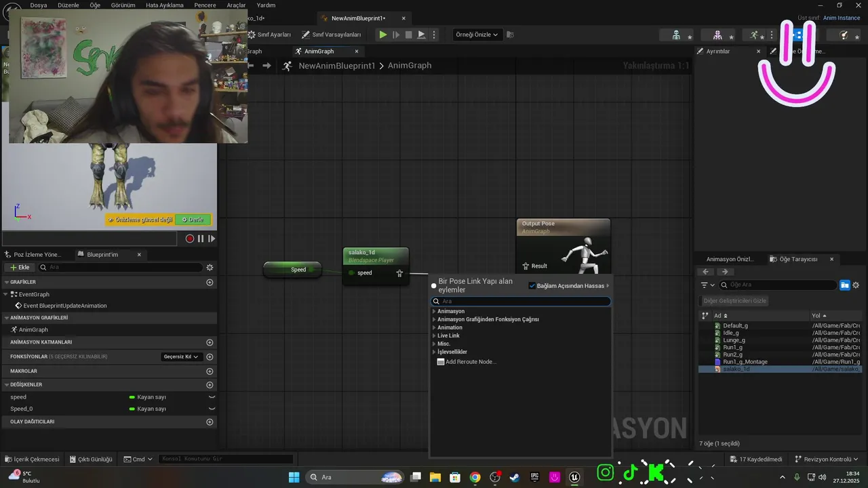868x488 pixels.
Task: Expand the Misc. category
Action: click(434, 344)
